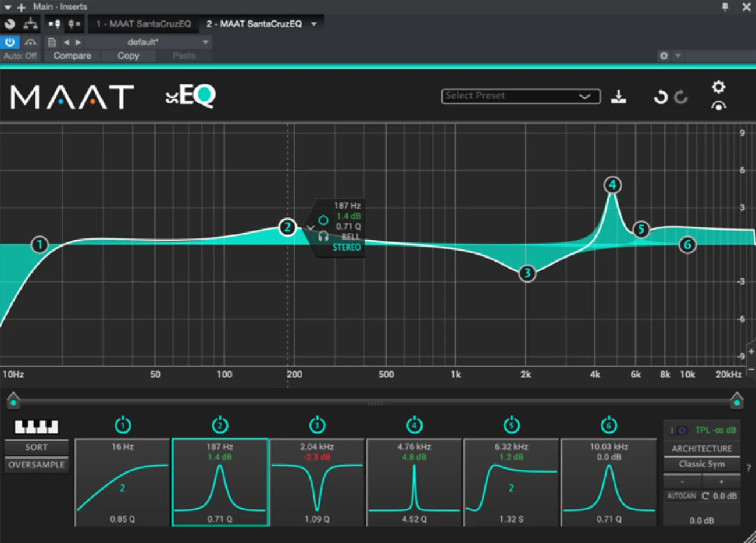Click the architecture plus button
This screenshot has width=756, height=543.
(x=721, y=481)
